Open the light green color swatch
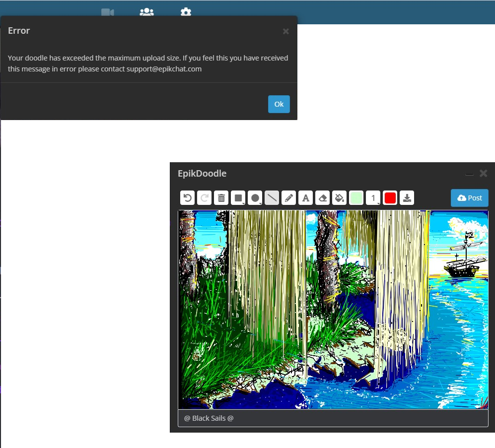 356,198
